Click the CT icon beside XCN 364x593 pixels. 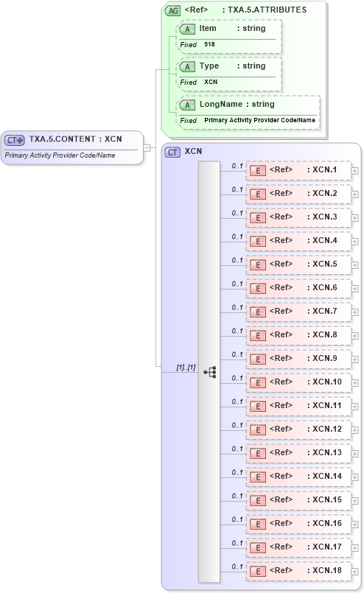[172, 152]
